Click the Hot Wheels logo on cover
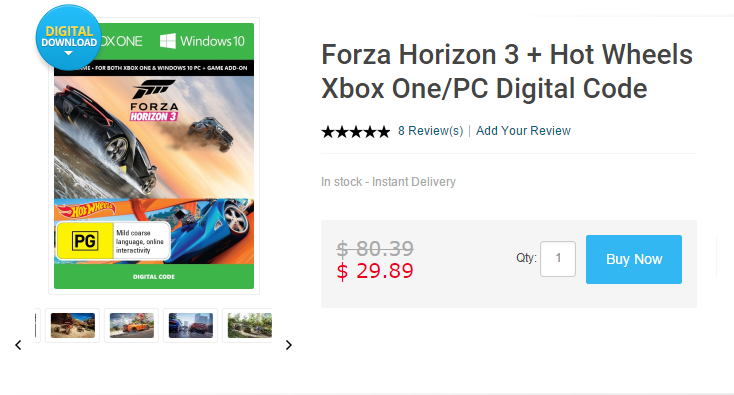 pyautogui.click(x=86, y=210)
